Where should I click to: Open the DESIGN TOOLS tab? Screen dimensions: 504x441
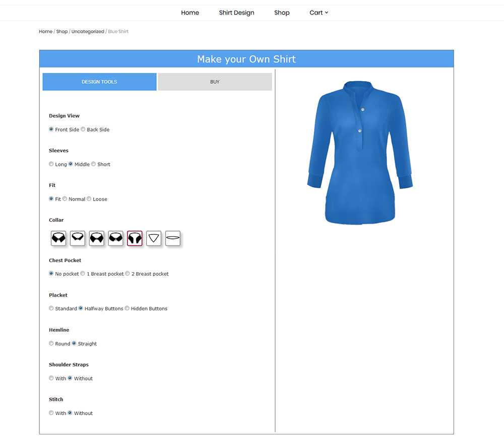pos(99,82)
